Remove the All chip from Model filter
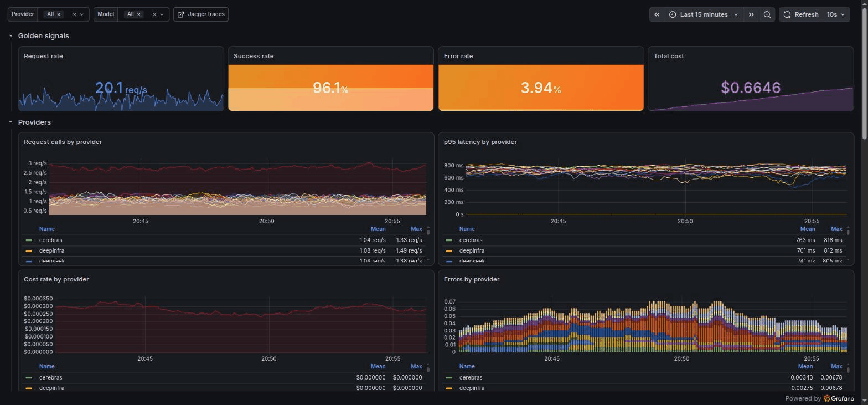The height and width of the screenshot is (405, 868). 139,14
